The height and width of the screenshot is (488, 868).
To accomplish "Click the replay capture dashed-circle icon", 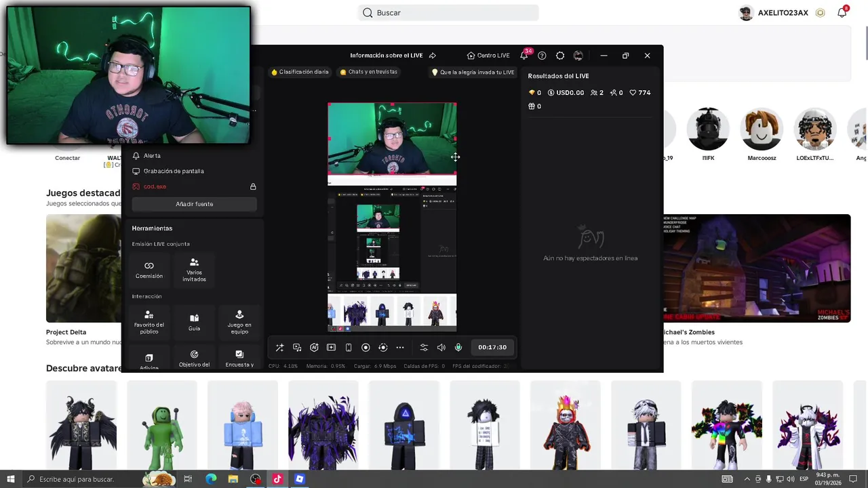I will [x=382, y=348].
